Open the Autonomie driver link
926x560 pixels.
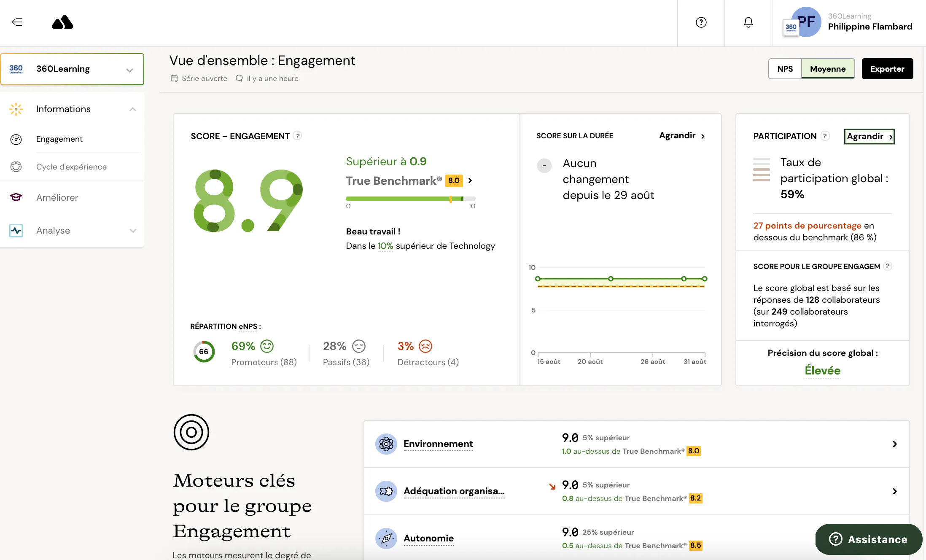click(x=428, y=538)
